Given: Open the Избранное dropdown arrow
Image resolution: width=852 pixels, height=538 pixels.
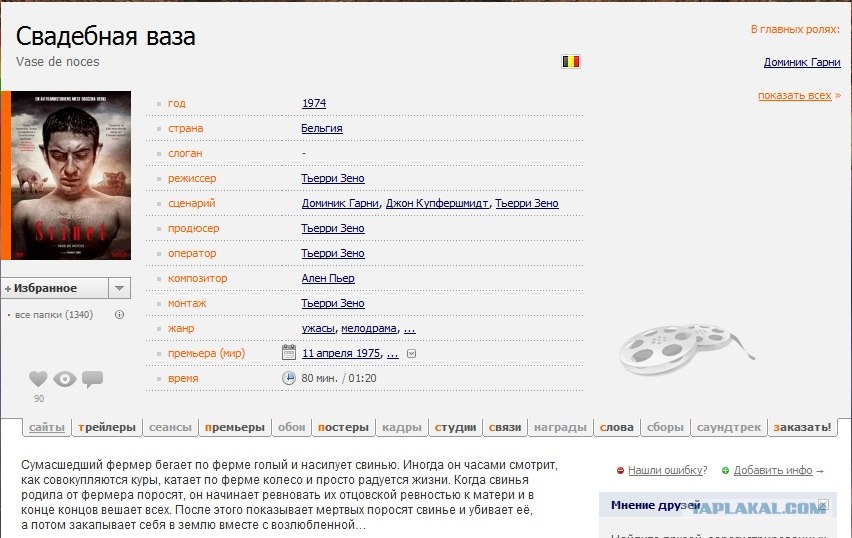Looking at the screenshot, I should tap(120, 288).
